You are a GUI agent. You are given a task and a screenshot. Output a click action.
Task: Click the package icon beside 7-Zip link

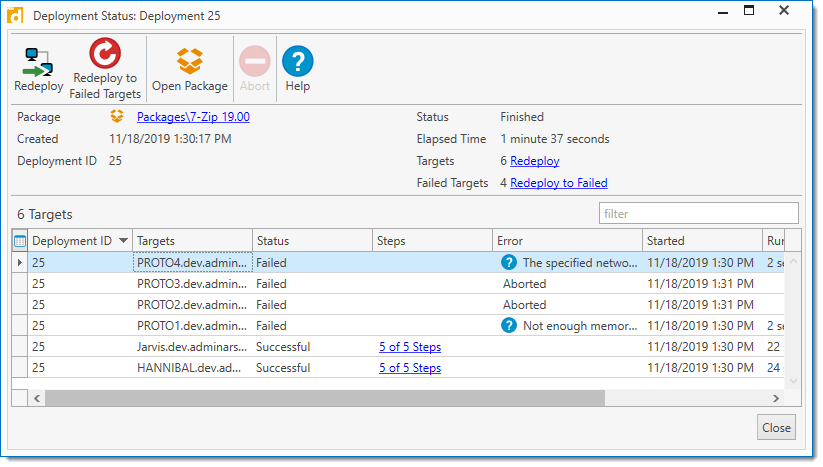pyautogui.click(x=117, y=118)
